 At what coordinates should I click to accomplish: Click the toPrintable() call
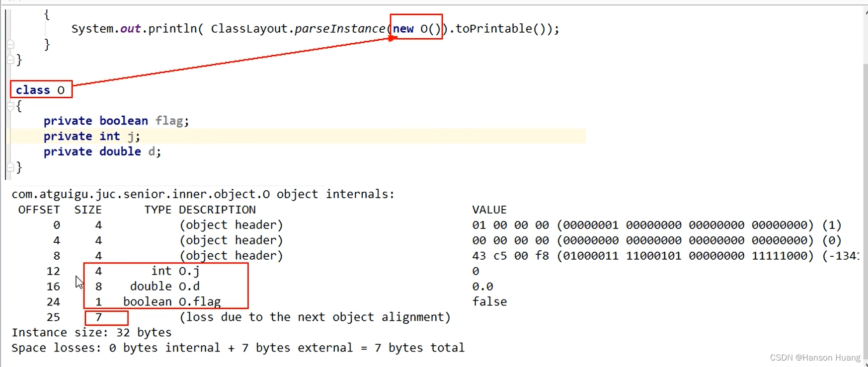pyautogui.click(x=501, y=29)
